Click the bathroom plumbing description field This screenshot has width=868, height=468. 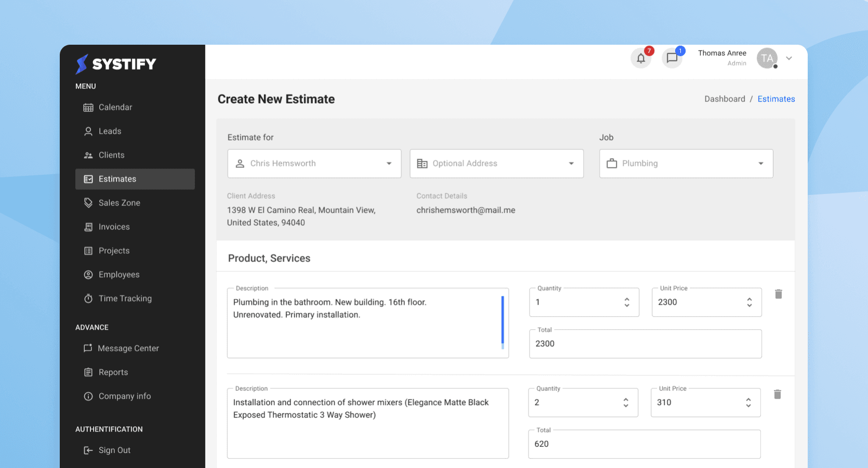tap(368, 323)
